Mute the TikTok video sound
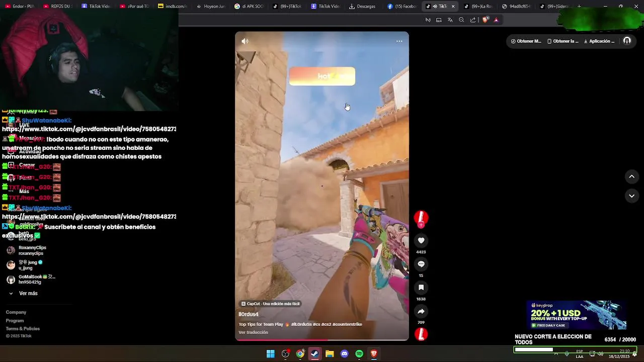This screenshot has height=362, width=644. [245, 41]
